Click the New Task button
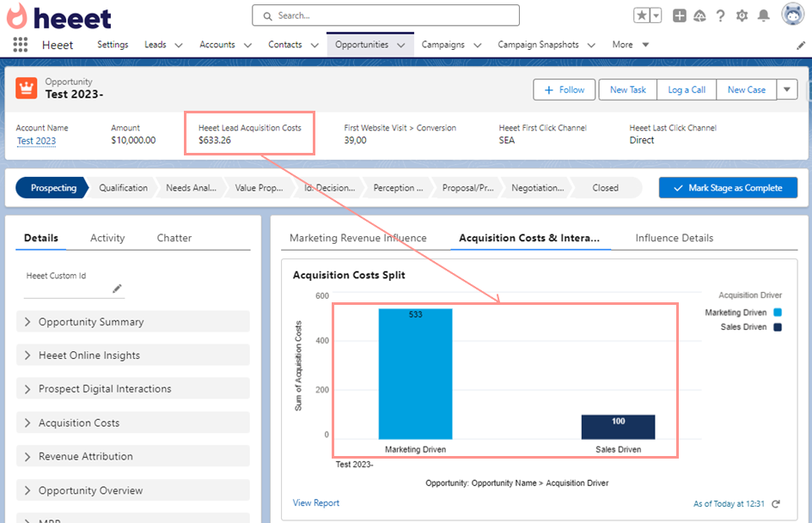This screenshot has height=523, width=812. pyautogui.click(x=627, y=89)
